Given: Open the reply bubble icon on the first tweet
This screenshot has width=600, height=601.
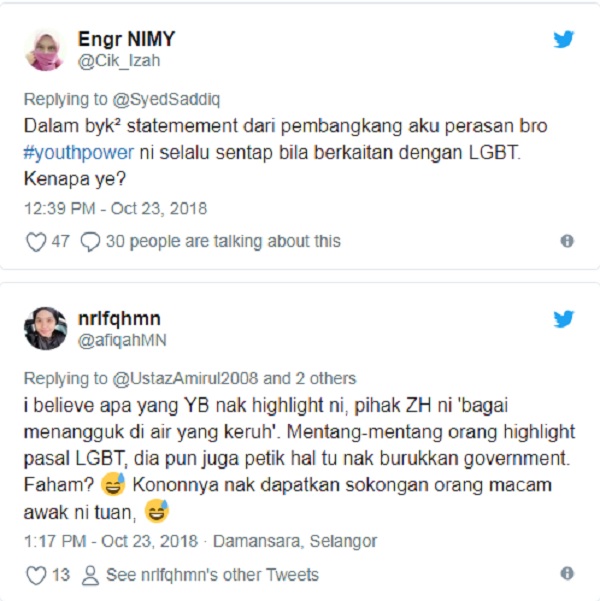Looking at the screenshot, I should pos(90,242).
